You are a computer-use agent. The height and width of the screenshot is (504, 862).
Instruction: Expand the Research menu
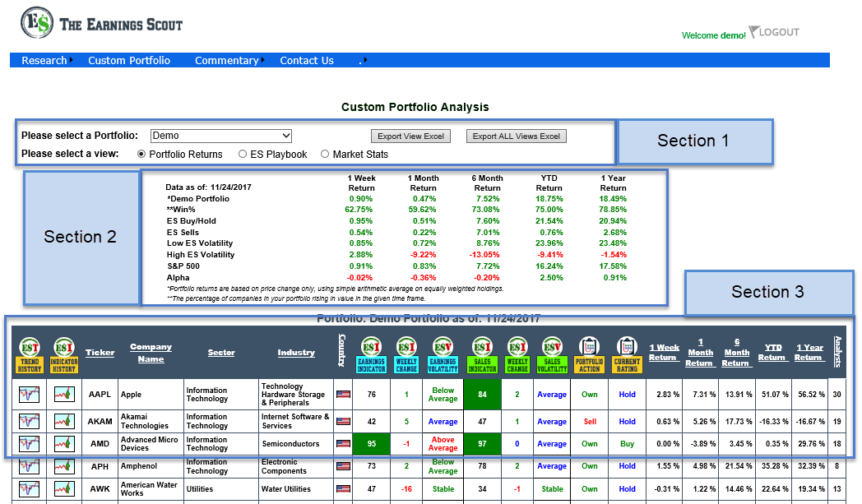point(44,60)
